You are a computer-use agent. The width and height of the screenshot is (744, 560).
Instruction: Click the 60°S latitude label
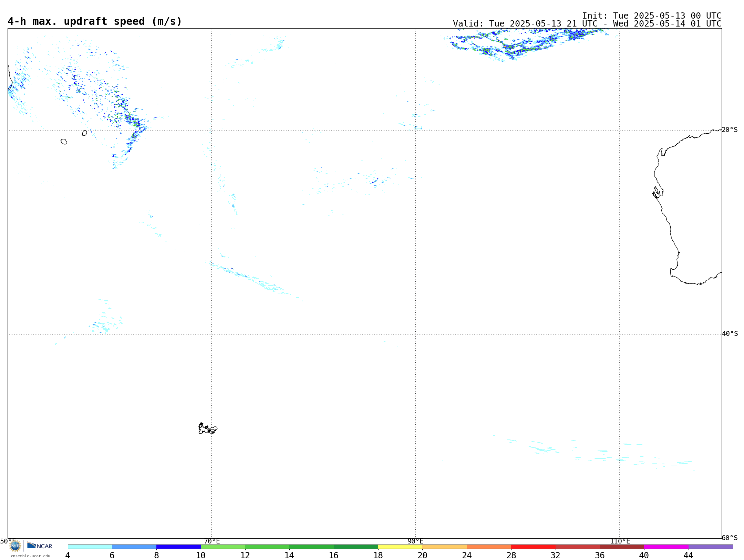click(x=730, y=538)
